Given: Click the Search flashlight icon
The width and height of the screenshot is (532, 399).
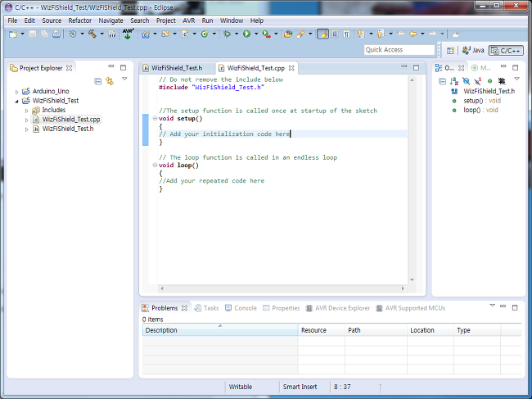Looking at the screenshot, I should pos(300,34).
